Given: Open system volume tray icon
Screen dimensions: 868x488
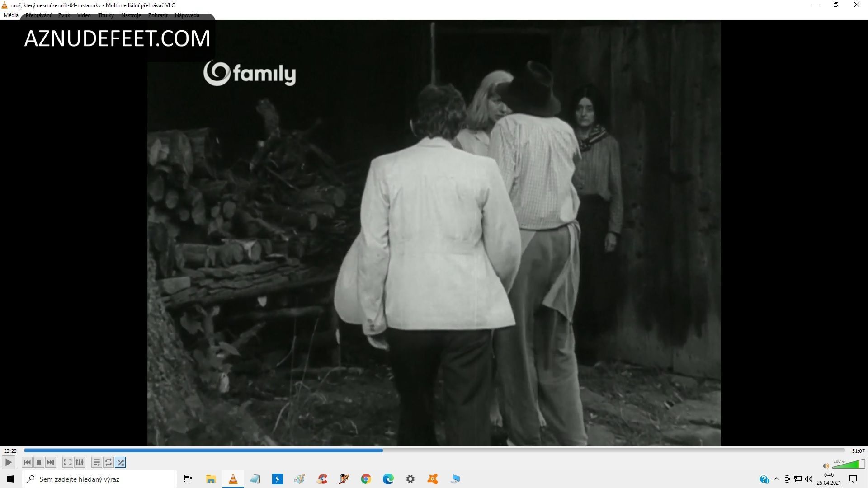Looking at the screenshot, I should tap(809, 479).
